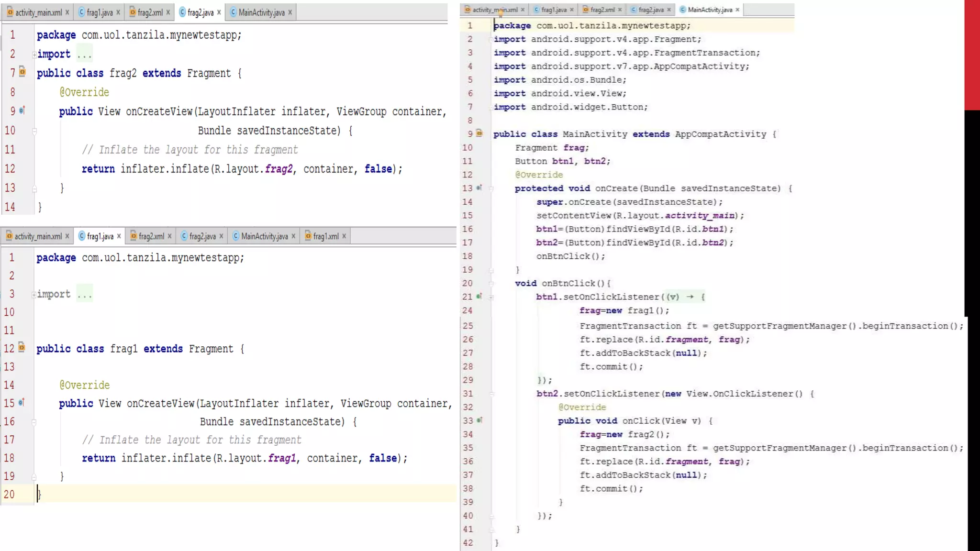The image size is (980, 551).
Task: Close the frag1.xml tab
Action: click(x=344, y=236)
